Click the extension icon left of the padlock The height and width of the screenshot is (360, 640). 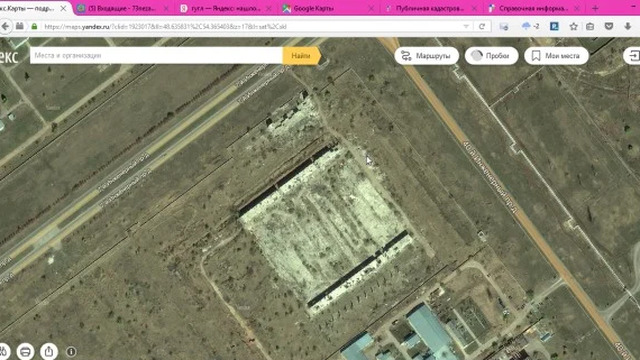tap(20, 27)
